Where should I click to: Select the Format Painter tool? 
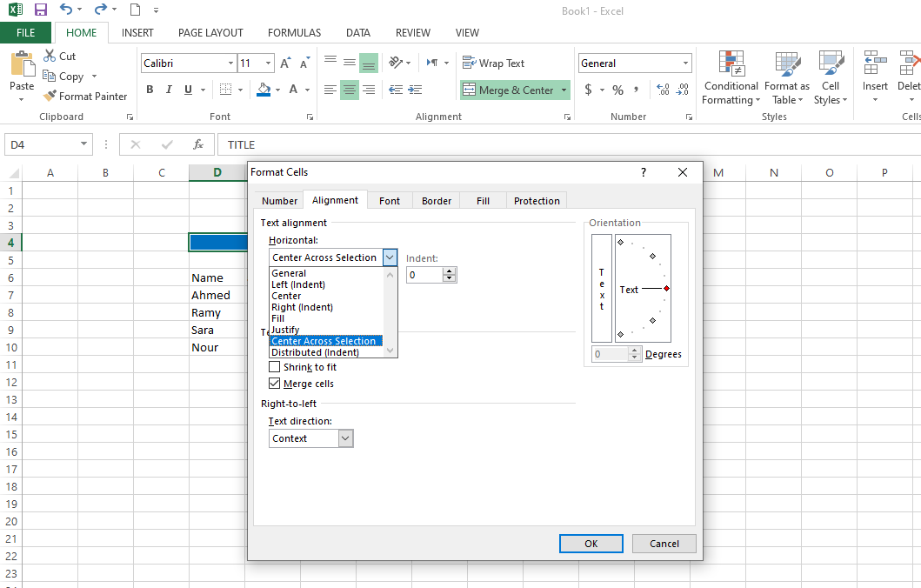point(85,97)
